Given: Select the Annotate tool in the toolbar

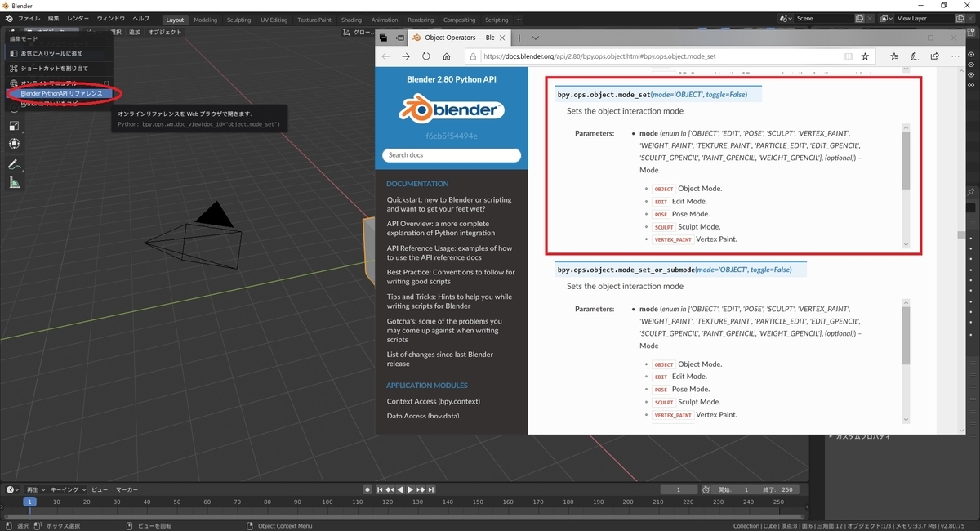Looking at the screenshot, I should (x=14, y=165).
